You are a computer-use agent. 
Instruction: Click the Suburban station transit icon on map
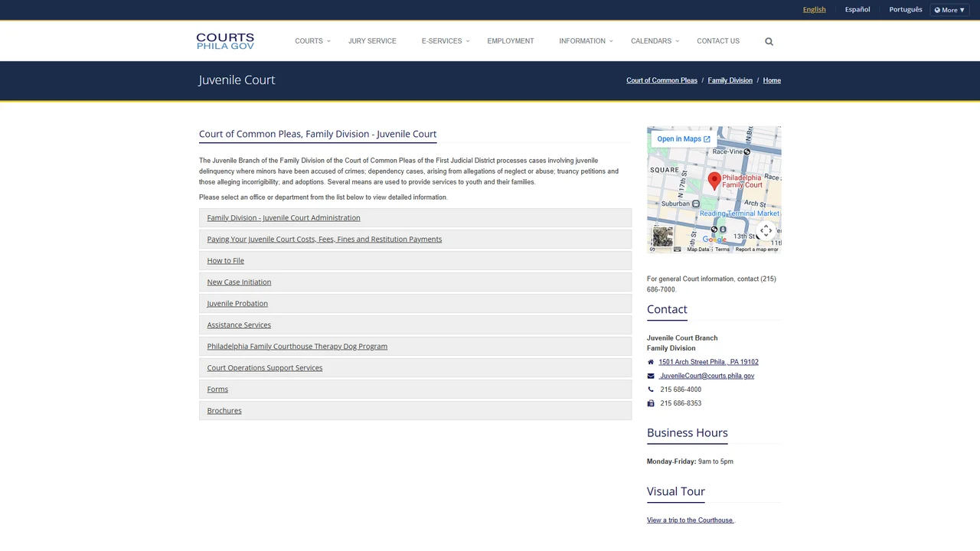696,204
